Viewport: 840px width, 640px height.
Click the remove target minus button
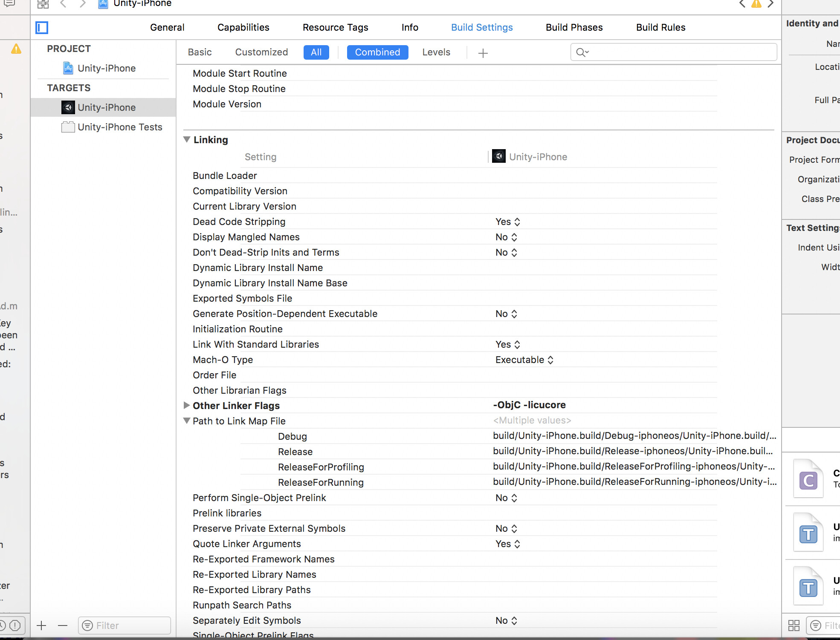(x=63, y=625)
